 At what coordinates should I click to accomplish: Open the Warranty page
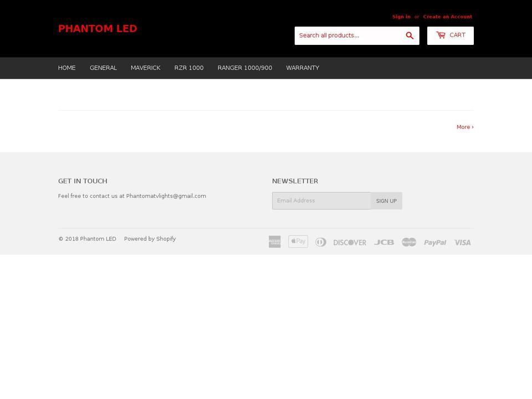(x=303, y=68)
